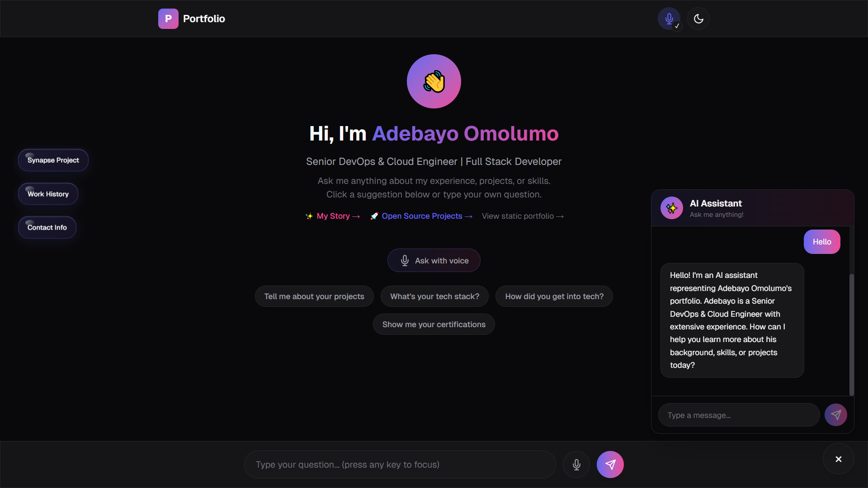Focus the Type a message chat field
868x488 pixels.
coord(739,415)
